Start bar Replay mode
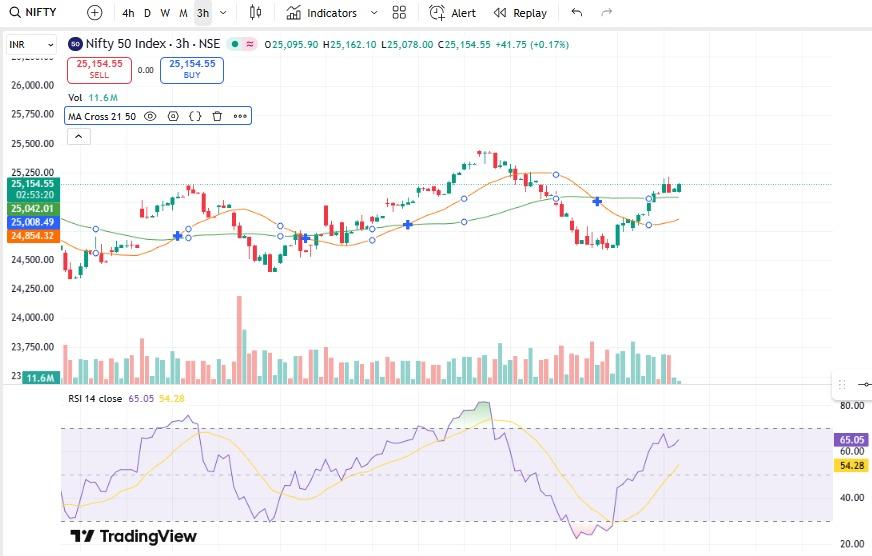This screenshot has height=556, width=872. click(521, 13)
